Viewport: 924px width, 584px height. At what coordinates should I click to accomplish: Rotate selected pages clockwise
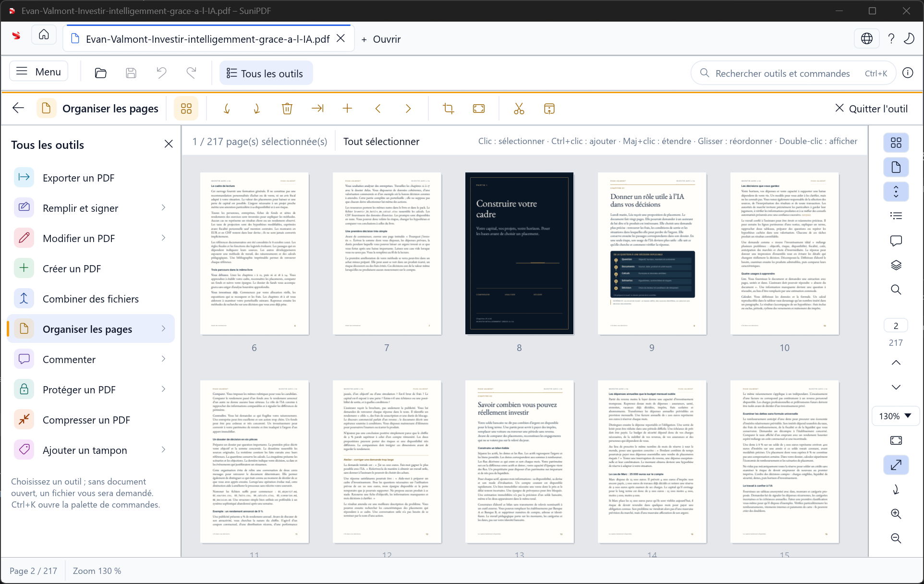(x=257, y=109)
